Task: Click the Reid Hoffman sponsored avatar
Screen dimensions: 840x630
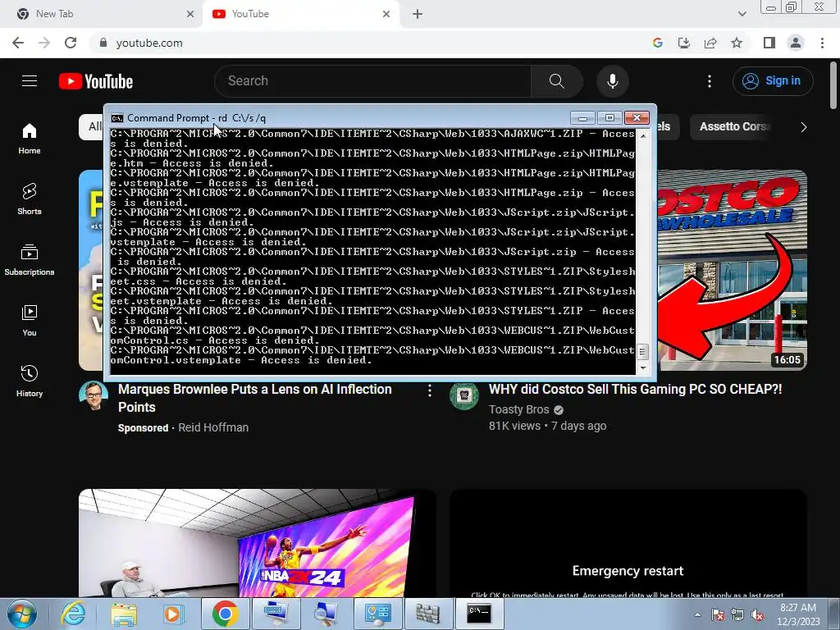Action: point(94,396)
